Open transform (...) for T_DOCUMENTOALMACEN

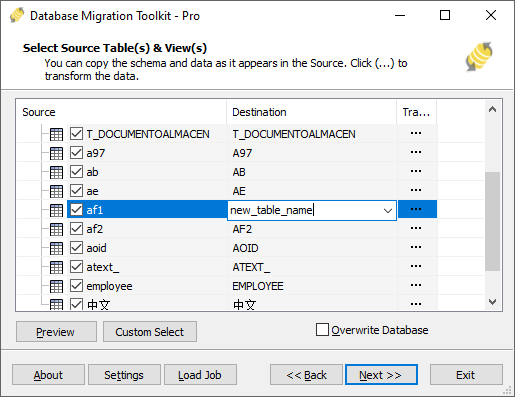click(x=416, y=133)
